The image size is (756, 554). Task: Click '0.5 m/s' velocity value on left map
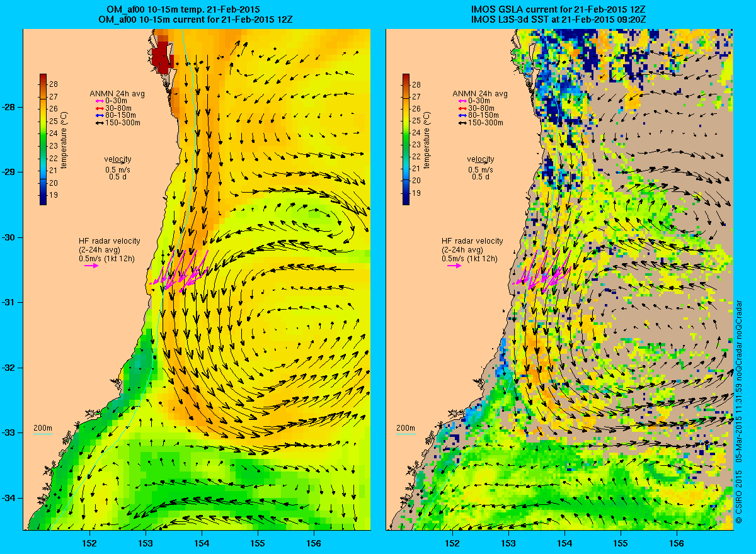(x=118, y=170)
